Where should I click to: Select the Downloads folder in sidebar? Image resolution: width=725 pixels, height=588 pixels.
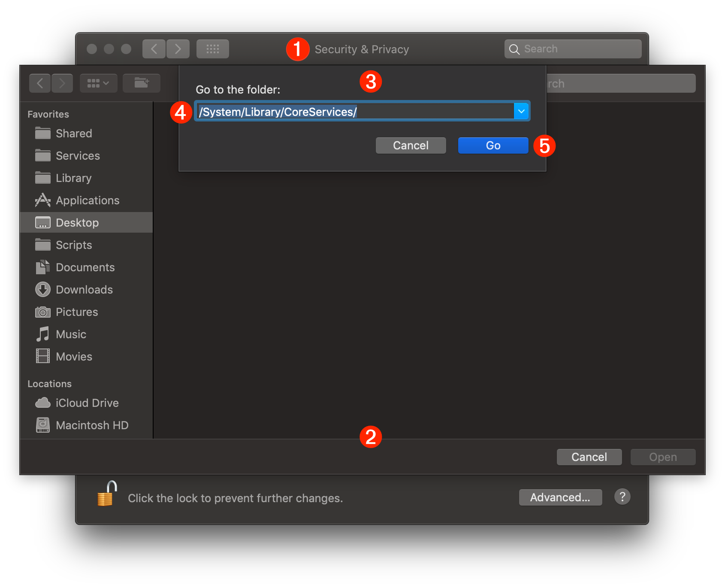click(84, 289)
